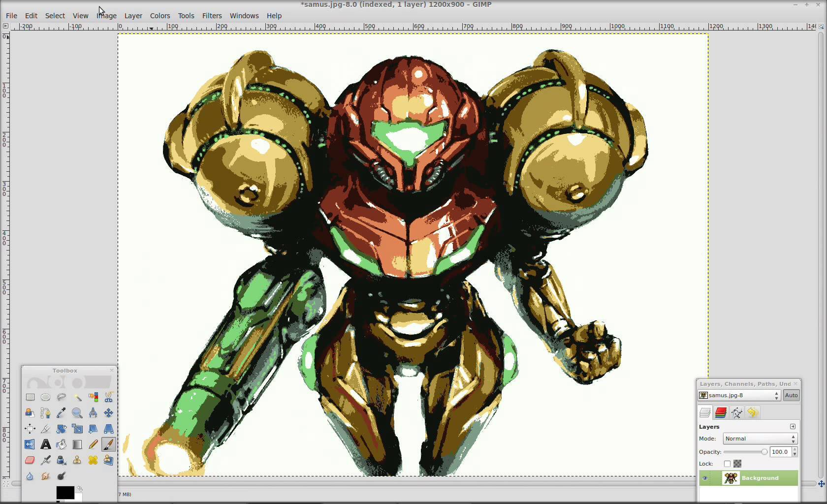
Task: Open the Colors menu
Action: [x=160, y=16]
